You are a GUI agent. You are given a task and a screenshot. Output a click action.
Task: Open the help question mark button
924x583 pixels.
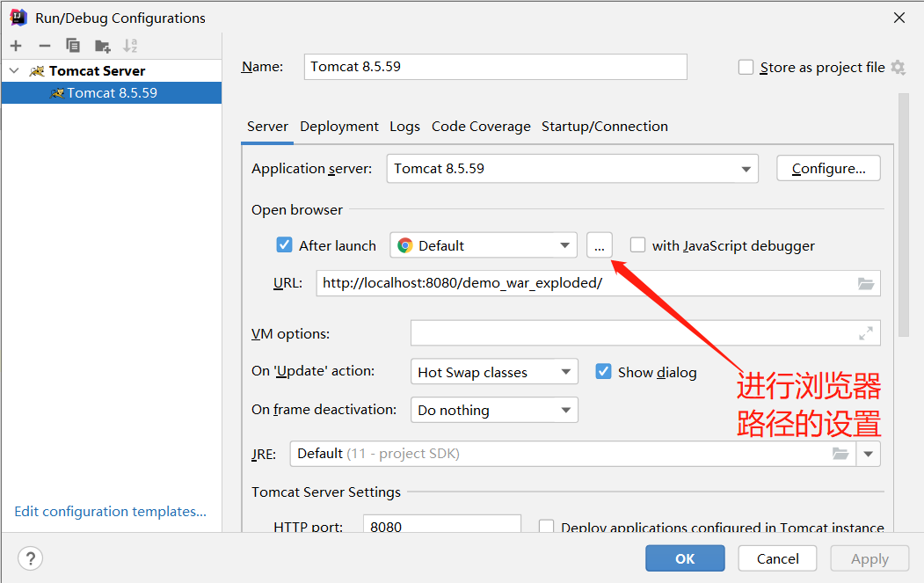(30, 557)
